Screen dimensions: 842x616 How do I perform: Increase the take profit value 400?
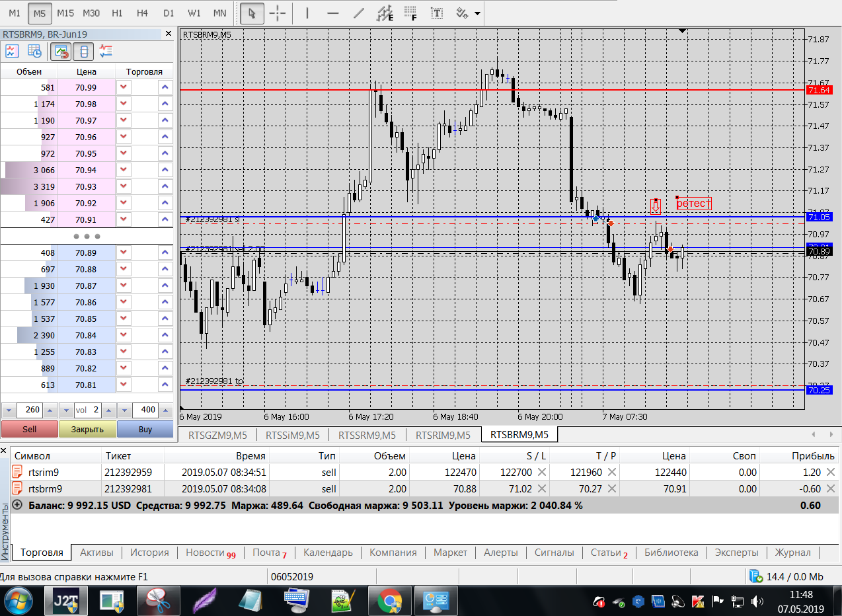click(167, 410)
